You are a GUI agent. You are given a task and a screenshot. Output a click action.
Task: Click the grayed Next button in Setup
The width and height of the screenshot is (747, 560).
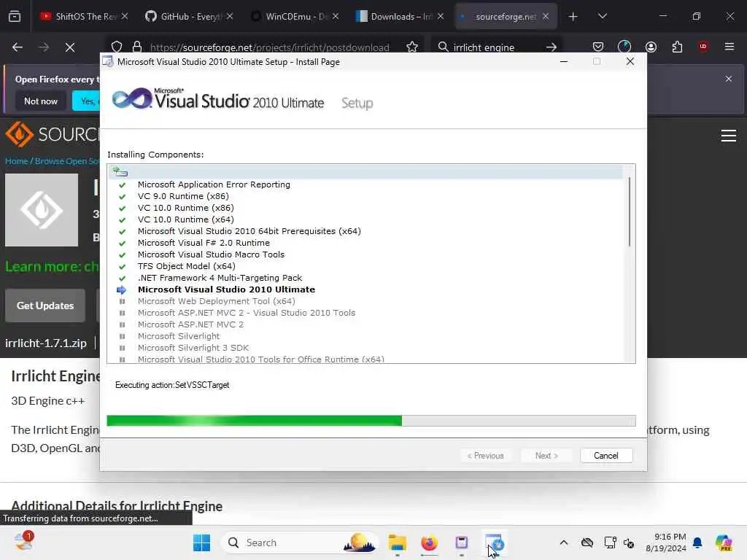(546, 456)
